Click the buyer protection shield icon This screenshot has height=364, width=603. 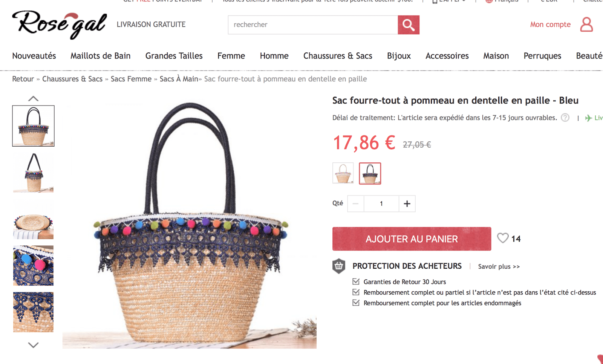[x=339, y=266]
